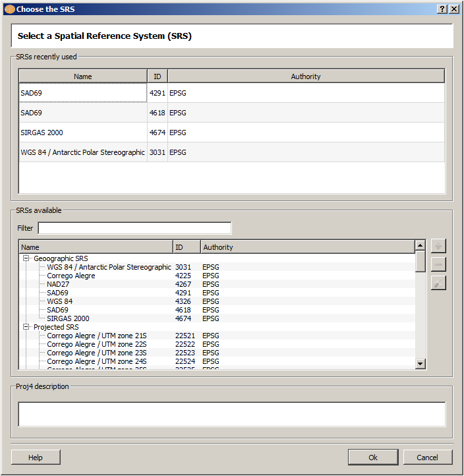Click the SRS list scrollbar thumb

[420, 261]
